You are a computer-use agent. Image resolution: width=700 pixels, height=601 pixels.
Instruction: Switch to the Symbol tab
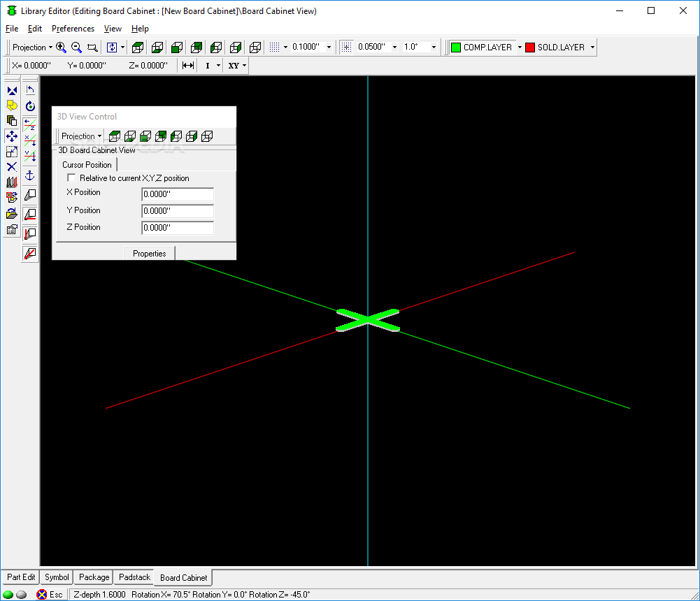pyautogui.click(x=57, y=577)
